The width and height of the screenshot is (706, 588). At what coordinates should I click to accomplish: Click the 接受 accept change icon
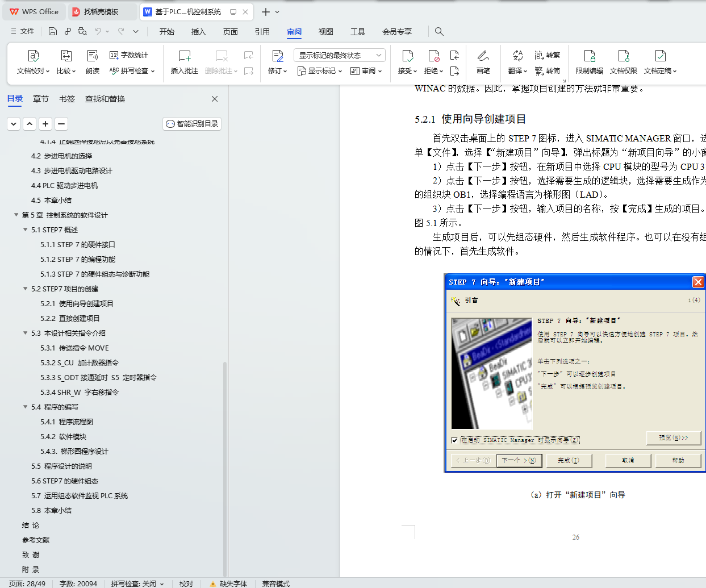407,56
